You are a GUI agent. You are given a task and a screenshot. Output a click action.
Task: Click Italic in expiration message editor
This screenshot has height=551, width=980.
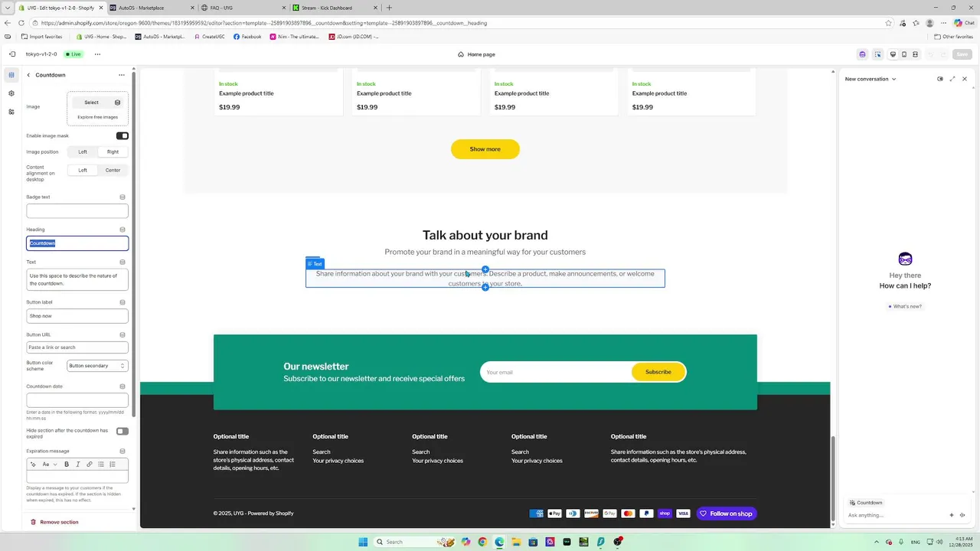[x=77, y=464]
